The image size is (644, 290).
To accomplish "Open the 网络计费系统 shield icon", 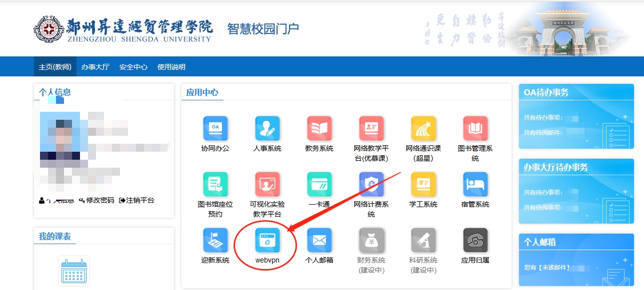I will pos(371,185).
